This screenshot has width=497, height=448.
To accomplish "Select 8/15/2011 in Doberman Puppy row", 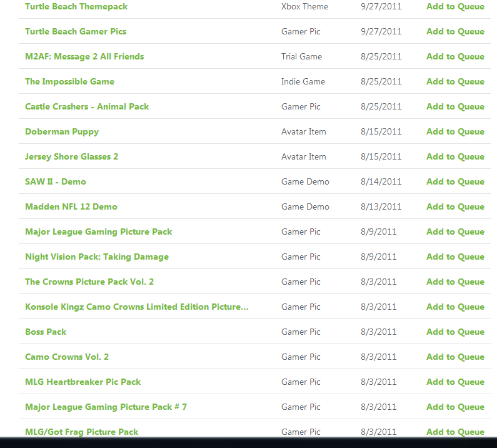I will pos(381,132).
